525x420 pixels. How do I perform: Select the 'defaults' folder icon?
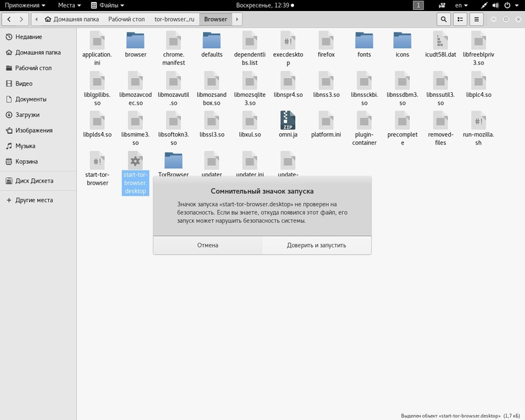click(211, 40)
